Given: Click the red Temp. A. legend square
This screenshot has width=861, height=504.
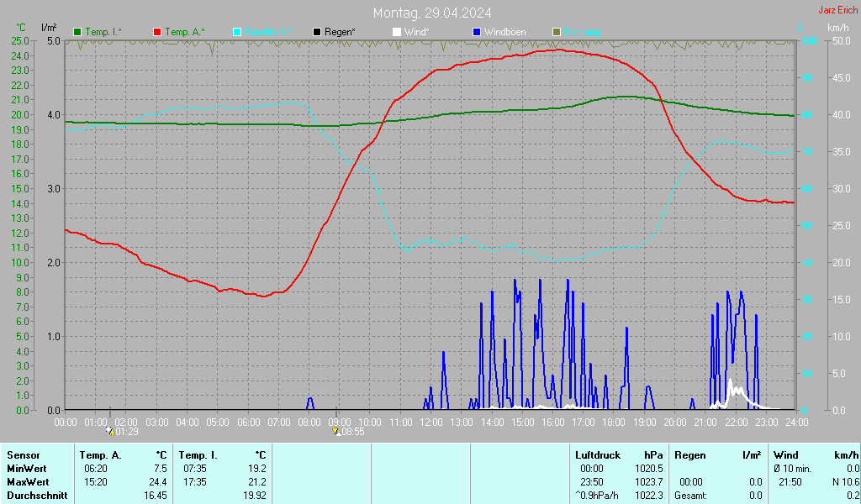Looking at the screenshot, I should [158, 32].
